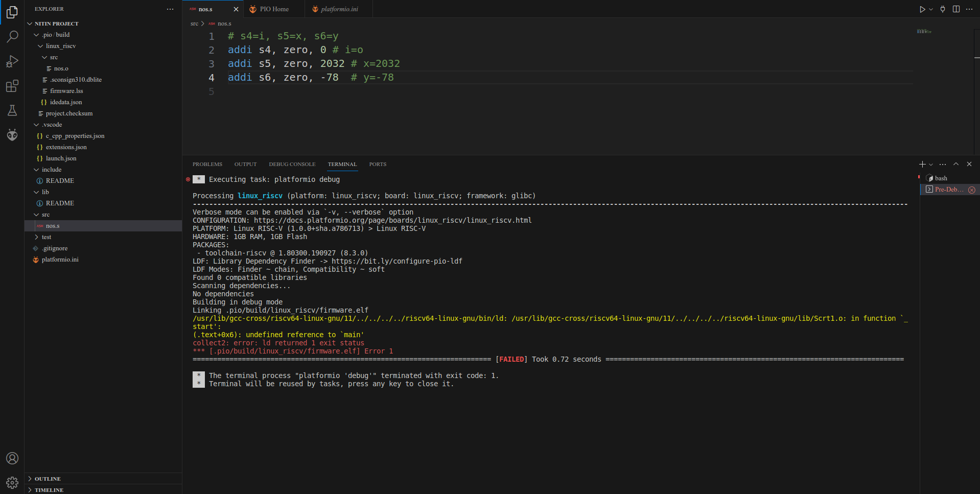Image resolution: width=980 pixels, height=494 pixels.
Task: Open extensions.json file
Action: (x=103, y=147)
